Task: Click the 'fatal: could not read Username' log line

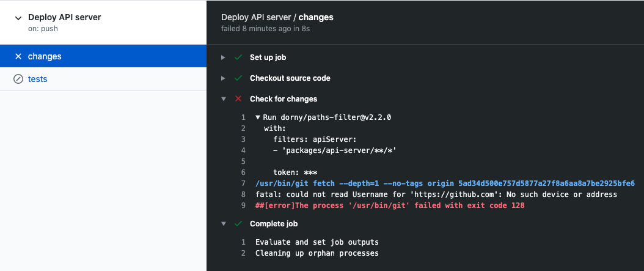Action: [x=436, y=194]
